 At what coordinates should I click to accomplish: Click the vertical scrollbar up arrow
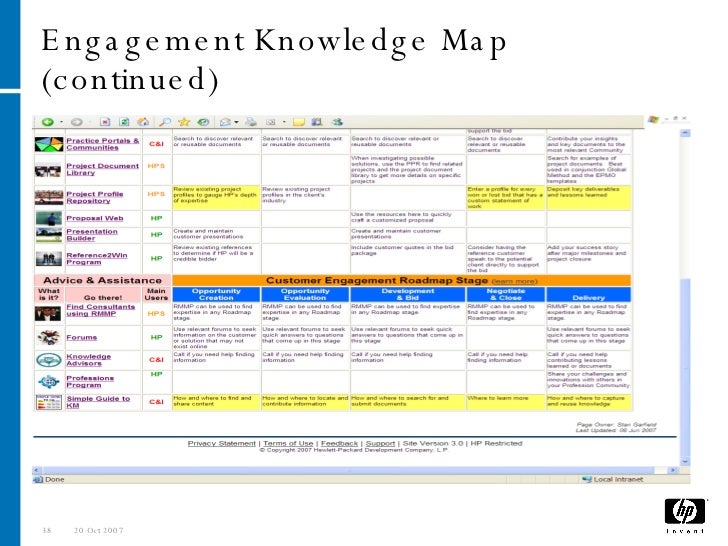click(685, 133)
